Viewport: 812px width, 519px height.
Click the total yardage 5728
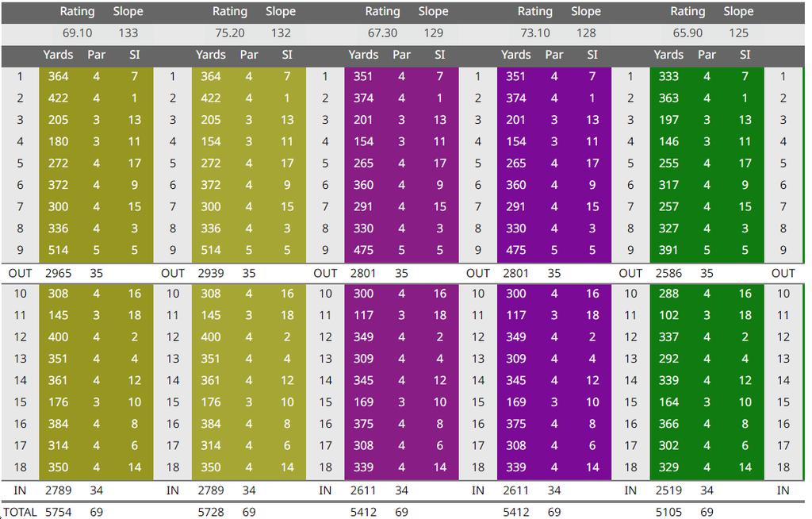coord(211,512)
